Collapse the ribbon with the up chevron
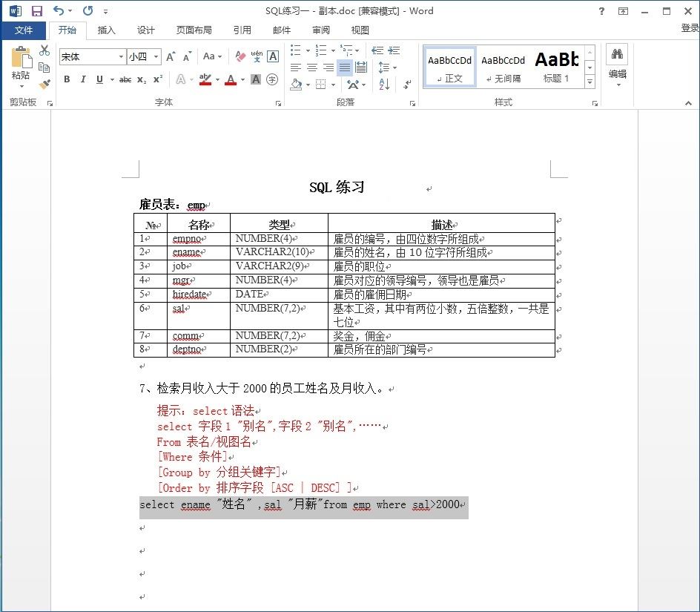Viewport: 700px width, 612px height. (688, 103)
